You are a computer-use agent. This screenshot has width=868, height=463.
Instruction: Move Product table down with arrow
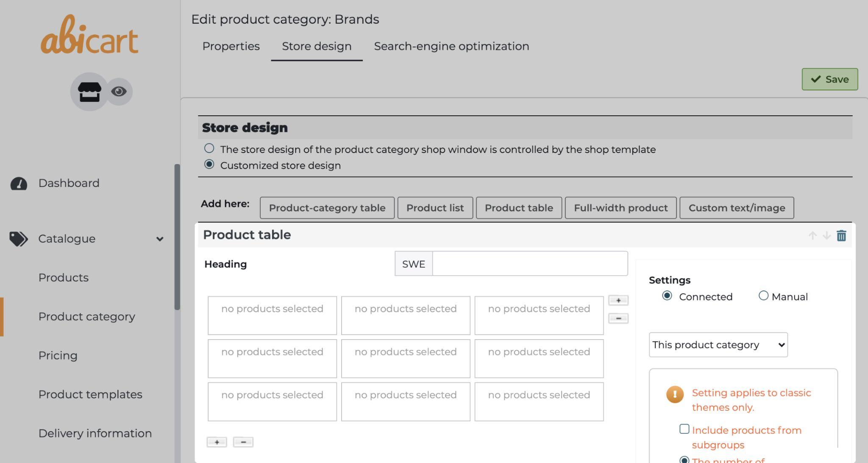pyautogui.click(x=826, y=236)
